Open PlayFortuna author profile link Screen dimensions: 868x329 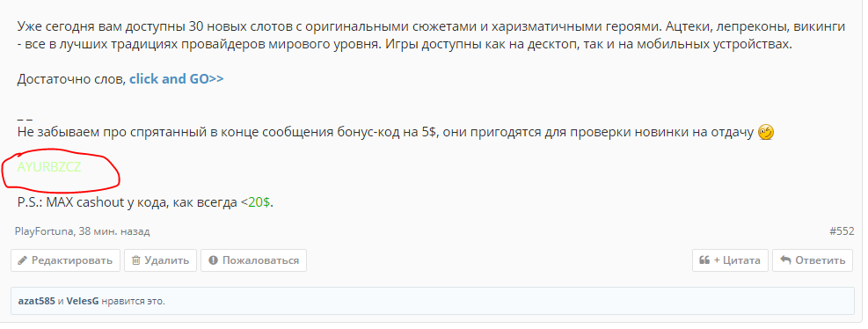tap(44, 231)
